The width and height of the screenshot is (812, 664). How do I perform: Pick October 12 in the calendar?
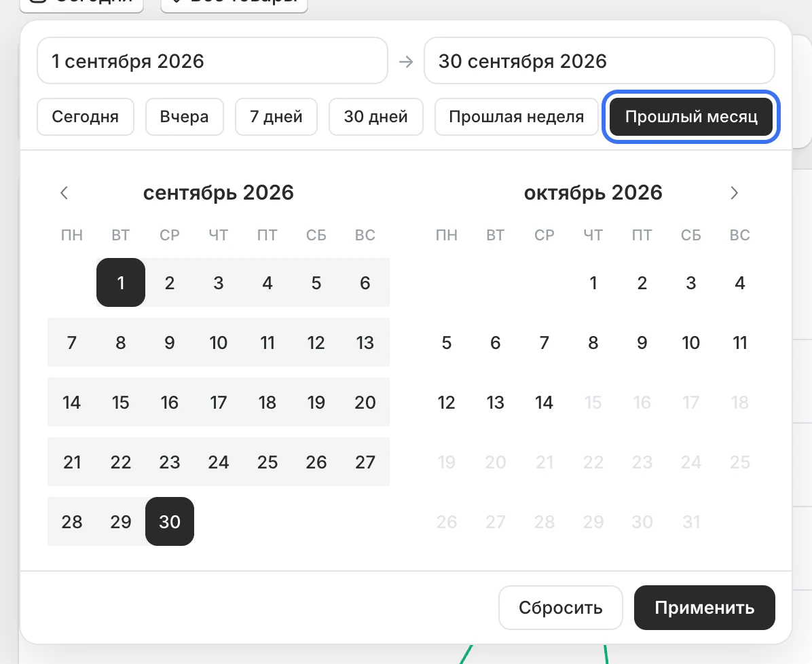(446, 403)
